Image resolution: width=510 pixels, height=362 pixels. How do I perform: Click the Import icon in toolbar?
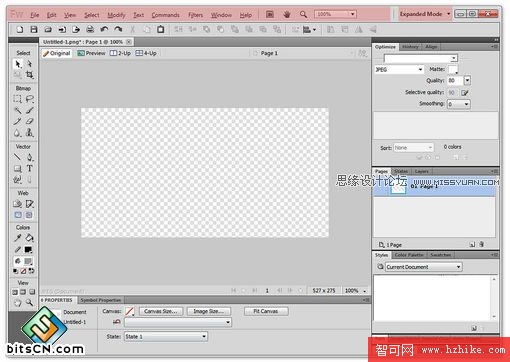point(62,29)
